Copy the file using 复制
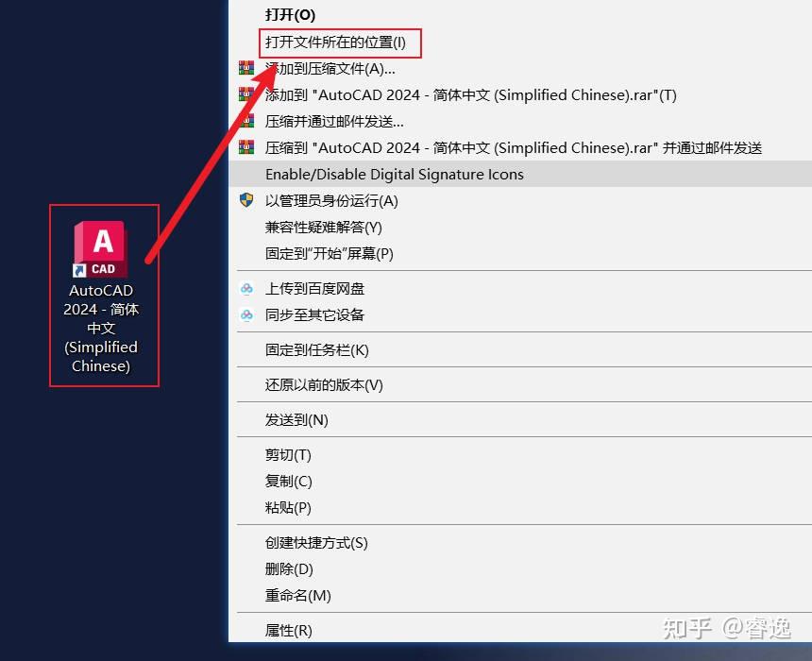This screenshot has width=812, height=661. pyautogui.click(x=288, y=481)
